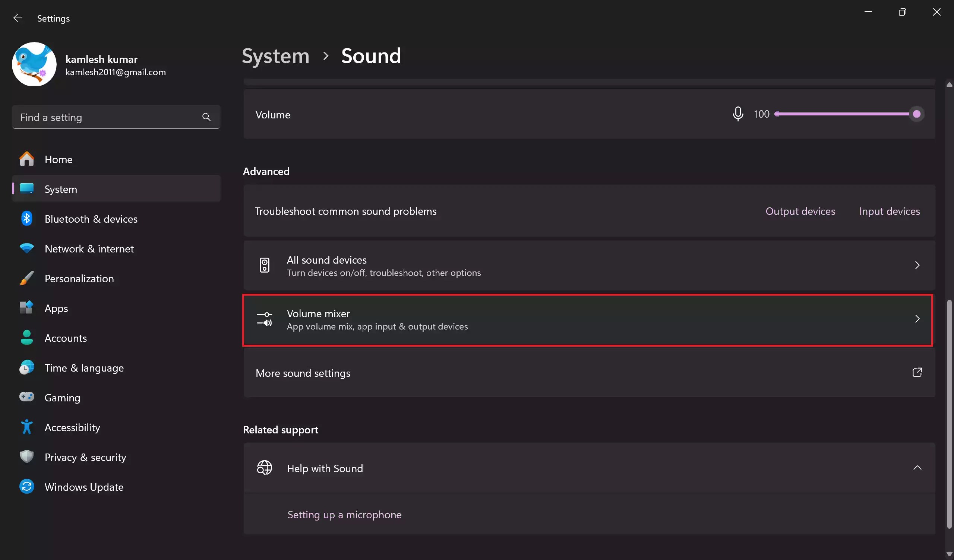The width and height of the screenshot is (954, 560).
Task: Click the Accessibility person icon
Action: pyautogui.click(x=26, y=427)
